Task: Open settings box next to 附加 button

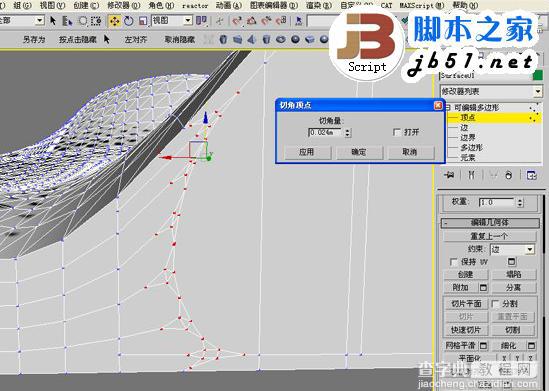Action: pyautogui.click(x=483, y=288)
